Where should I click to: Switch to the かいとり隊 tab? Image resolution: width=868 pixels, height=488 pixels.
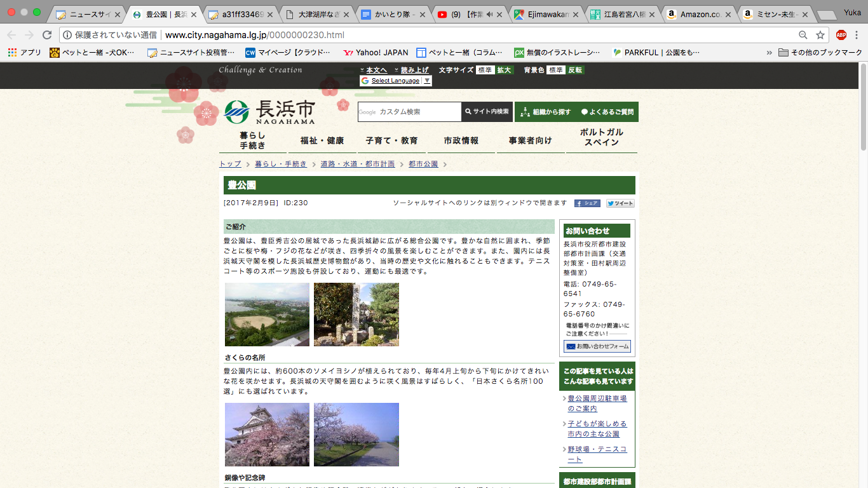point(393,14)
